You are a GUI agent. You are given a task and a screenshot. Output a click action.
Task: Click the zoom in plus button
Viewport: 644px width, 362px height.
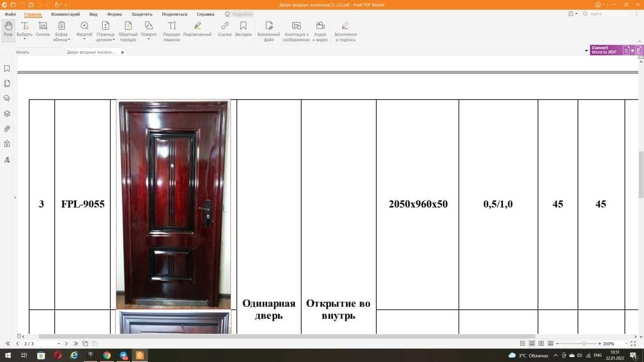coord(600,343)
